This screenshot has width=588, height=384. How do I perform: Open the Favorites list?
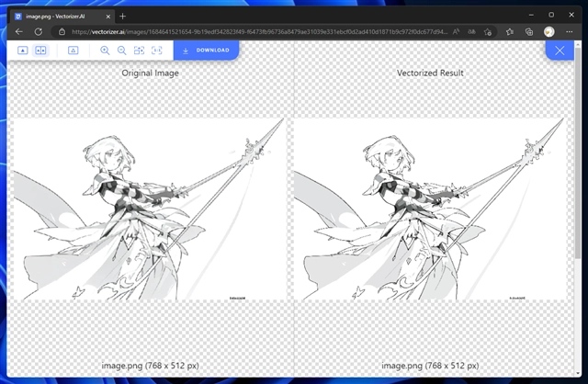[x=510, y=32]
